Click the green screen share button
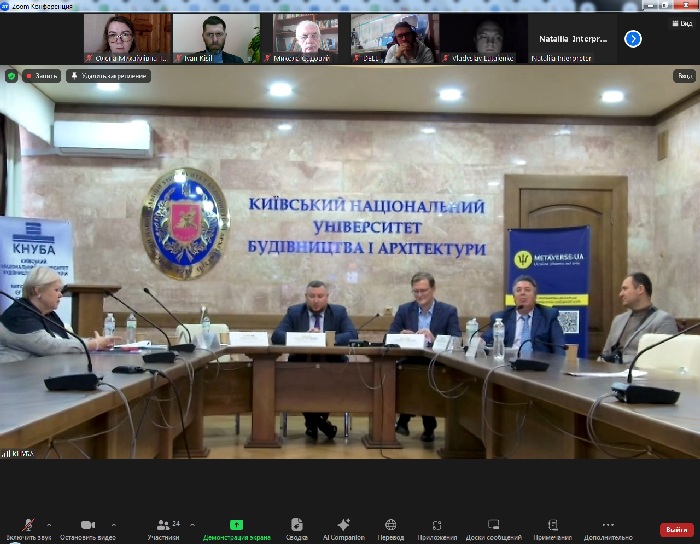The height and width of the screenshot is (544, 700). [237, 526]
